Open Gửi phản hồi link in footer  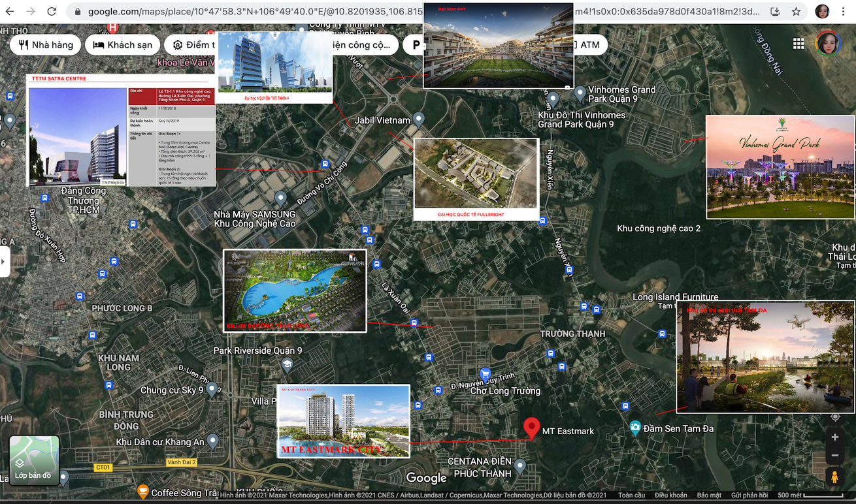[749, 496]
